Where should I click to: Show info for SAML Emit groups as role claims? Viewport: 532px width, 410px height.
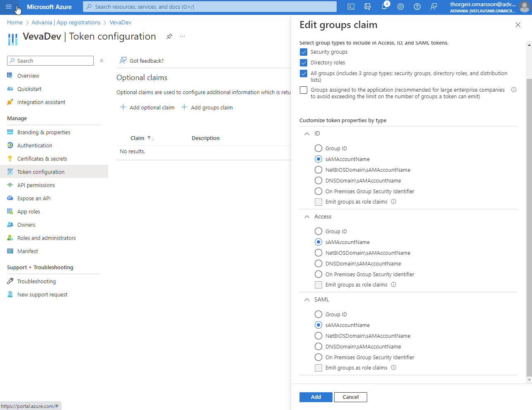tap(394, 367)
